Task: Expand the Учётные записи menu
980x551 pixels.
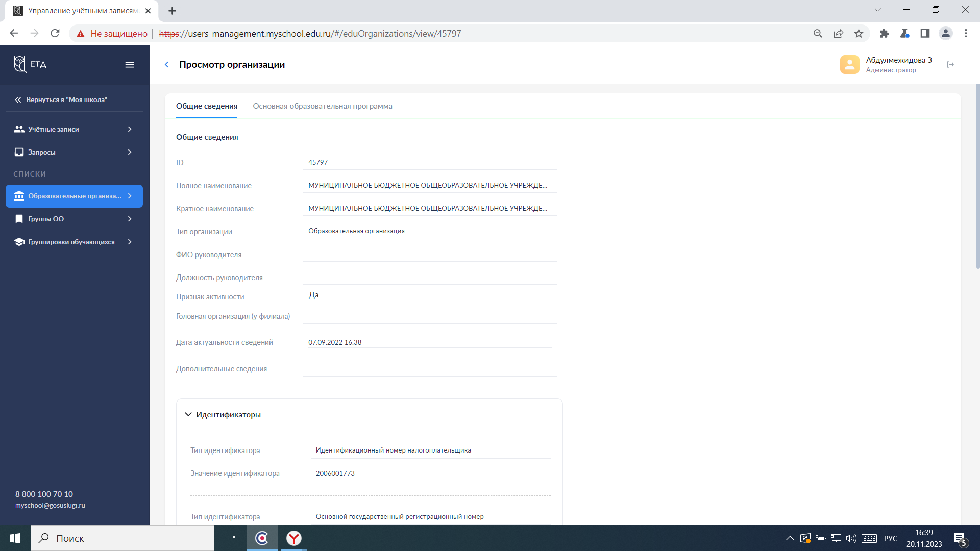Action: (x=130, y=129)
